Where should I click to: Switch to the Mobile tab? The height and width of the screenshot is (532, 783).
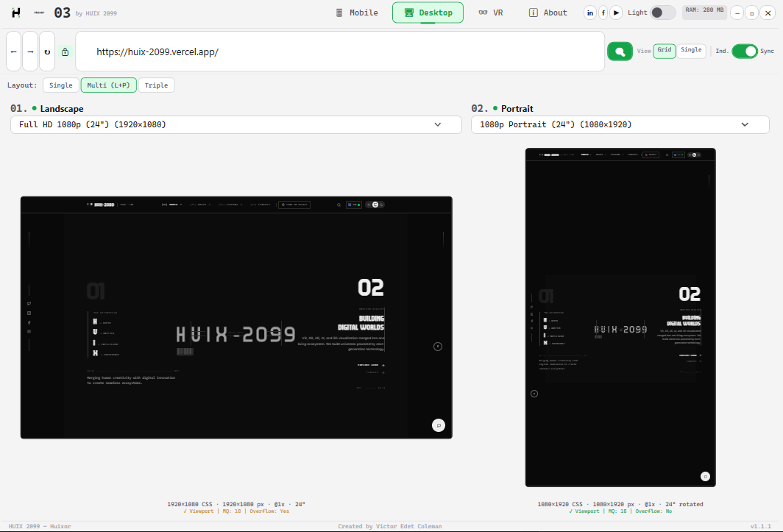(356, 13)
